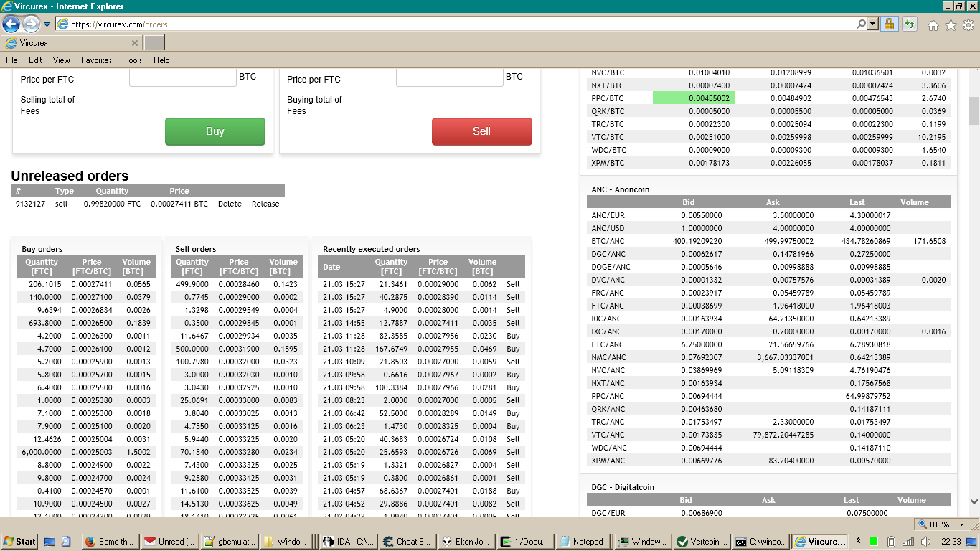Open the Home page icon
The width and height of the screenshot is (980, 551).
933,25
